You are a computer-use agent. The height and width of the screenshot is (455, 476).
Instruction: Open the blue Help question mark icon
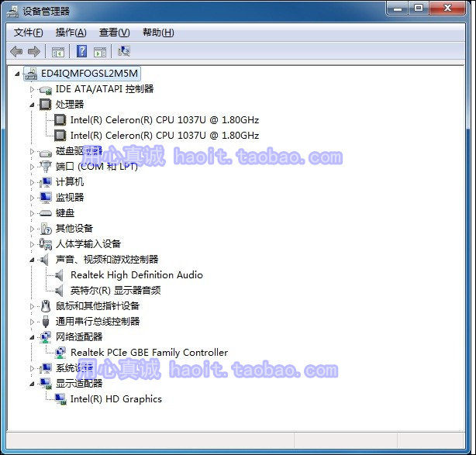[81, 51]
